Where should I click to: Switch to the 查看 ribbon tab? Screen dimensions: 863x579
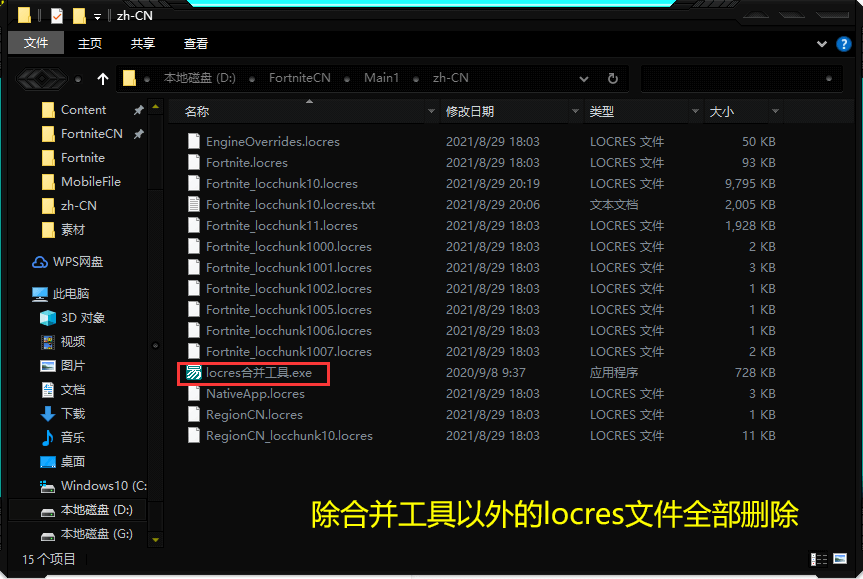tap(195, 43)
